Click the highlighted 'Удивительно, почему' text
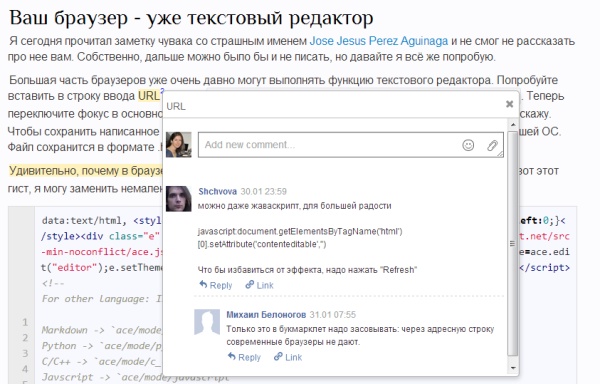This screenshot has width=600, height=384. pyautogui.click(x=86, y=171)
